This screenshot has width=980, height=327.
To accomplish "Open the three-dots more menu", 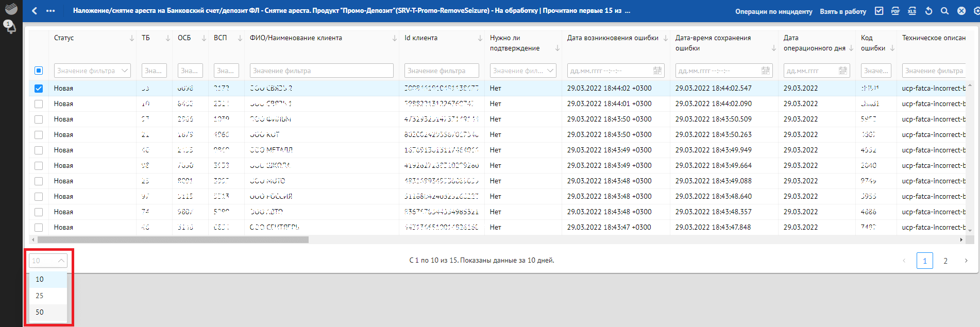I will point(50,11).
